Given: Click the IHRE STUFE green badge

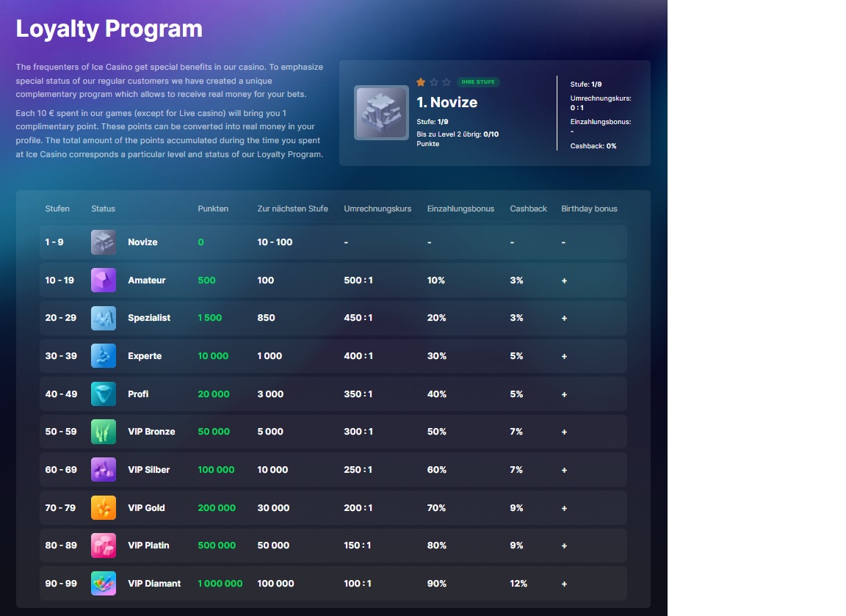Looking at the screenshot, I should pyautogui.click(x=478, y=82).
